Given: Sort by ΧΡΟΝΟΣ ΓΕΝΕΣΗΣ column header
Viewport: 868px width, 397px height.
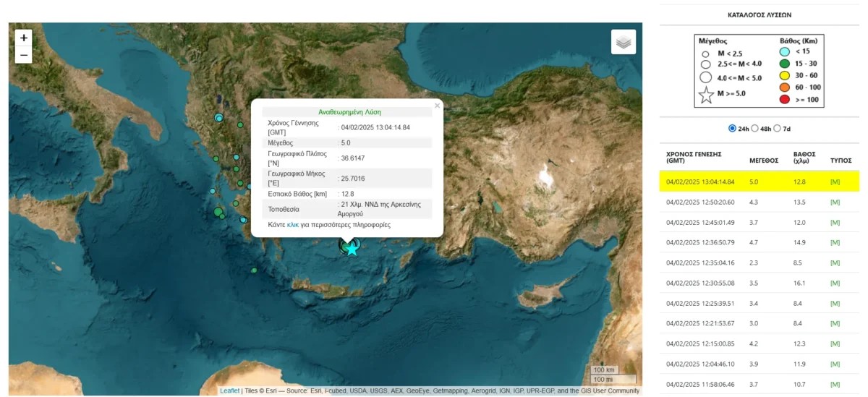Looking at the screenshot, I should click(694, 157).
